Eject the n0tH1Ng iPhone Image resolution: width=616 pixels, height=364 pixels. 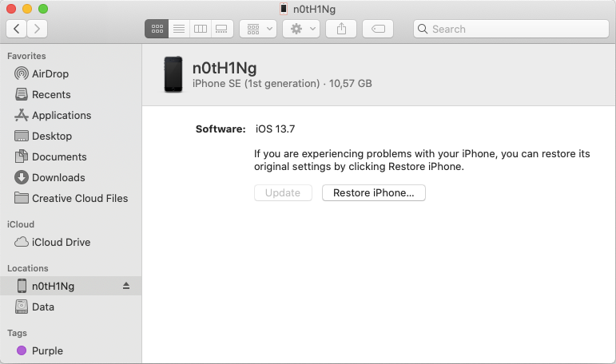coord(126,286)
